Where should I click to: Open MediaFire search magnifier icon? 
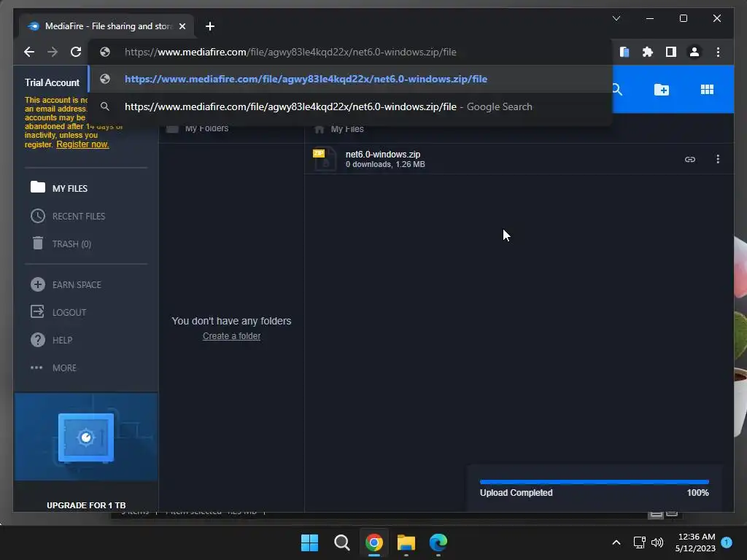coord(617,90)
